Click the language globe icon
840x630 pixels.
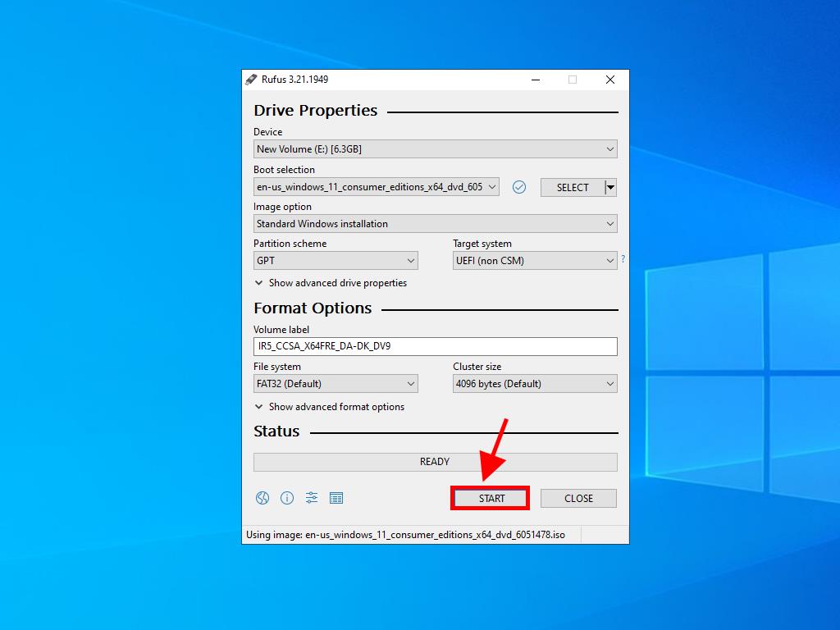pyautogui.click(x=262, y=498)
